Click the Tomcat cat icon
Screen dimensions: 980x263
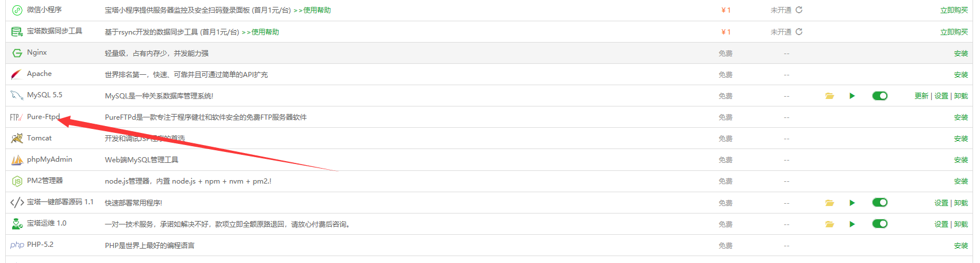[17, 138]
